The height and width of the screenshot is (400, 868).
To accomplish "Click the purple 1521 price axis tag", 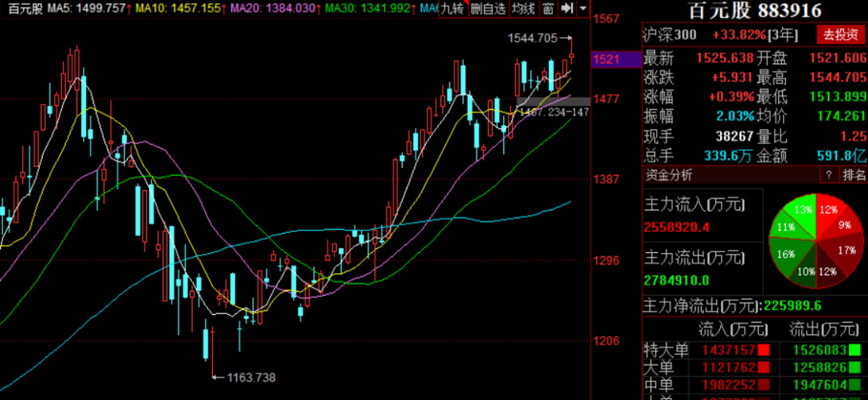I will (x=616, y=59).
